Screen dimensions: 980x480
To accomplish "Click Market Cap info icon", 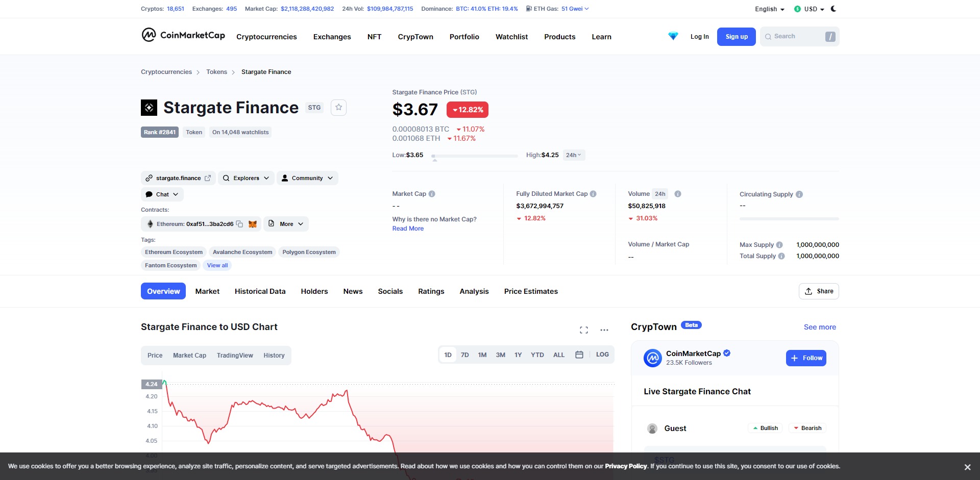I will [432, 194].
